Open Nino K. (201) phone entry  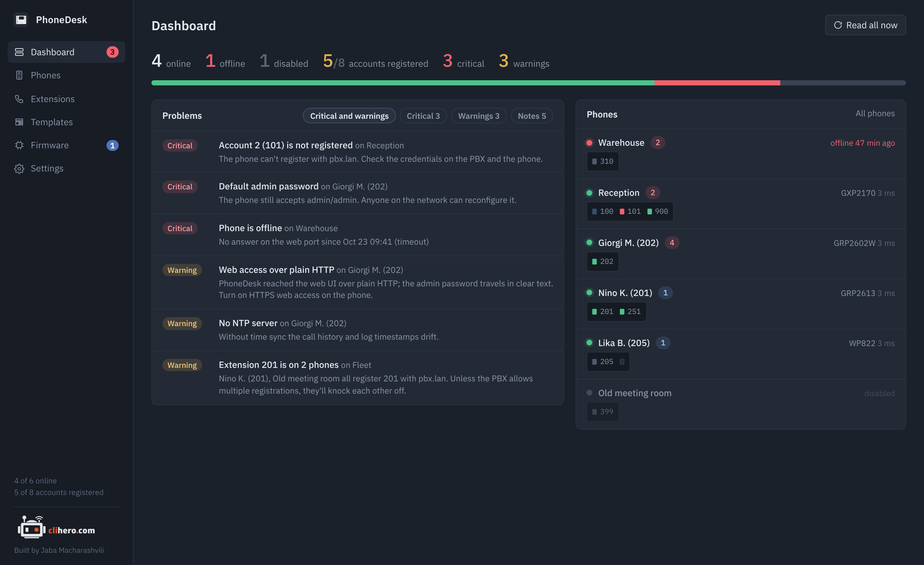click(740, 304)
